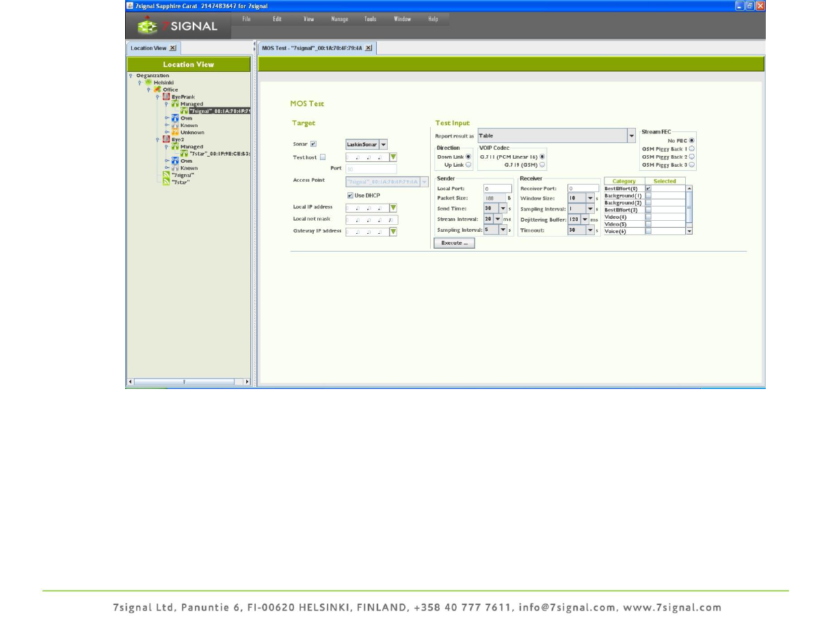
Task: Open the Report result as Table dropdown
Action: point(631,136)
